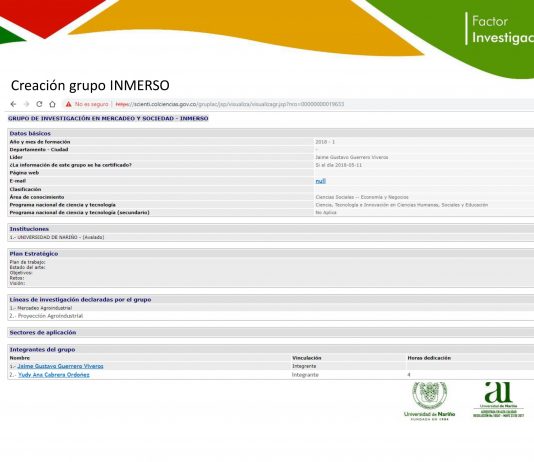Click the Datos básicos section header

coord(30,133)
